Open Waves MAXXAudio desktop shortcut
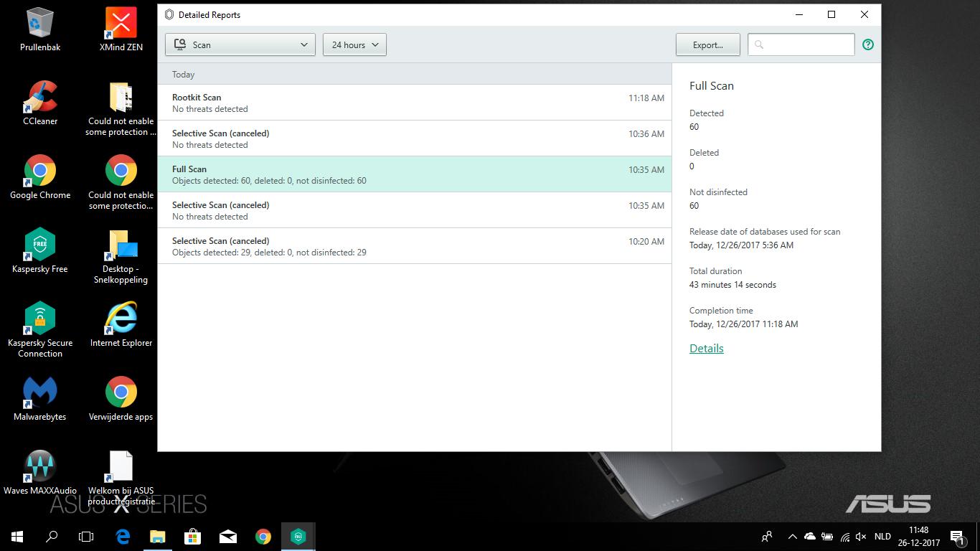 pos(40,473)
